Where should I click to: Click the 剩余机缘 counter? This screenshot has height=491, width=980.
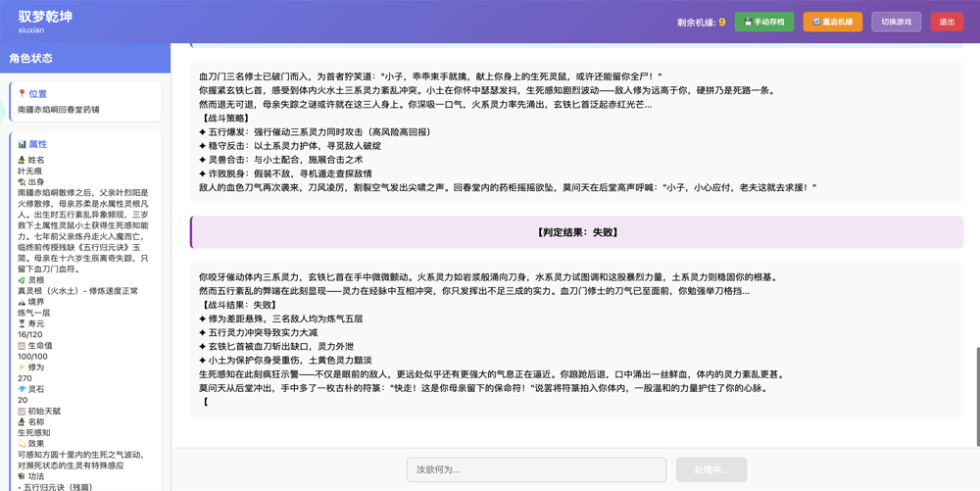coord(700,22)
